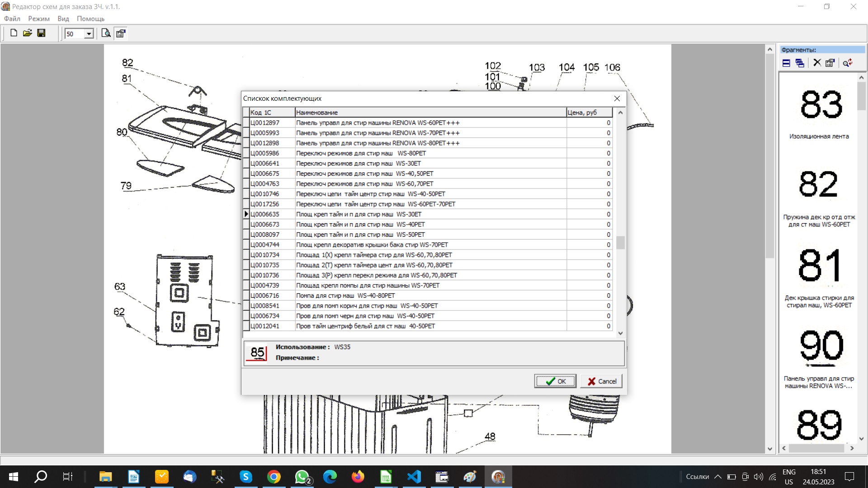
Task: Click the print preview magnifier icon
Action: click(x=106, y=33)
